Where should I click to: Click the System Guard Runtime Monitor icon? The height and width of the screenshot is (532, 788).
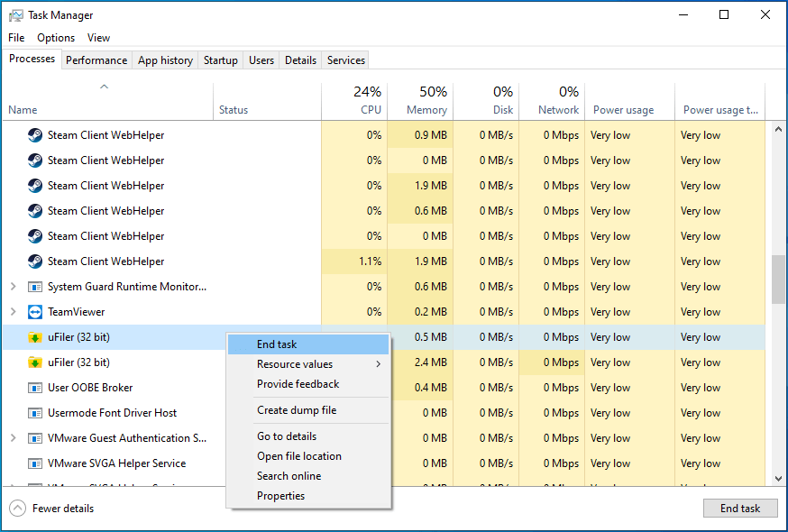35,287
